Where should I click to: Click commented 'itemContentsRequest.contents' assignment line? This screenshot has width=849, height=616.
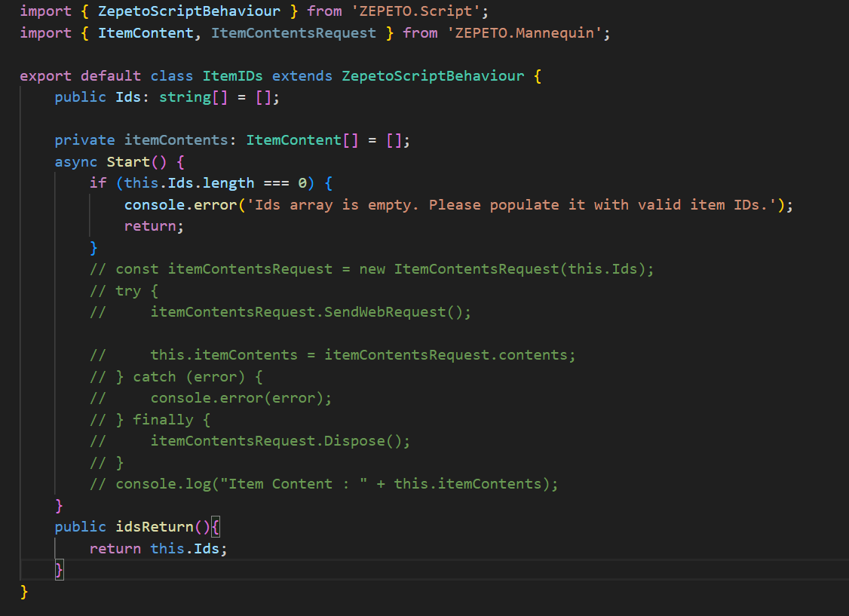(333, 355)
